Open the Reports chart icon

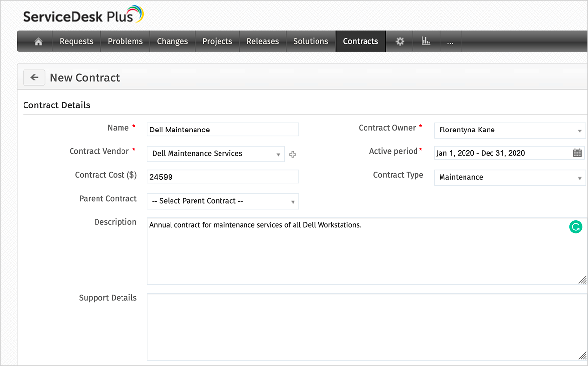click(426, 42)
